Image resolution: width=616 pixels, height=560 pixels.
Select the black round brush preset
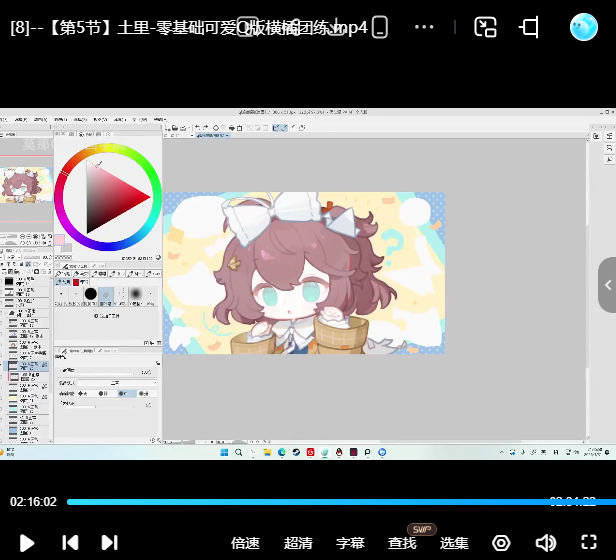click(x=90, y=294)
